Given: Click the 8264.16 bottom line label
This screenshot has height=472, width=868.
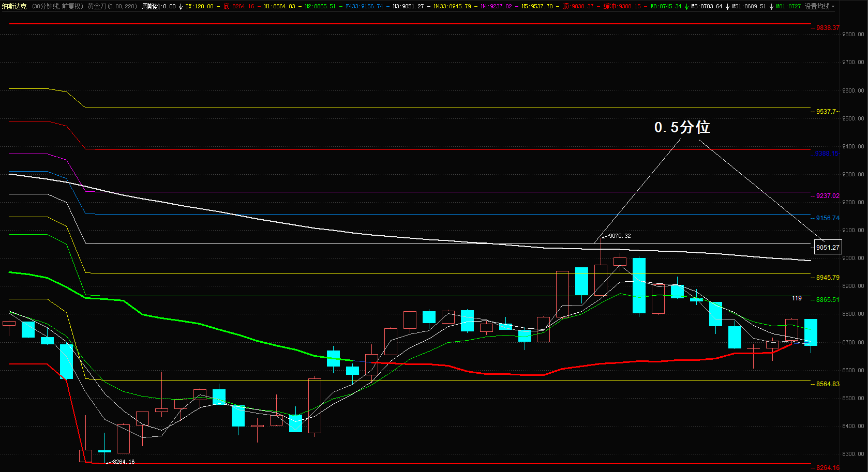Looking at the screenshot, I should (x=828, y=468).
